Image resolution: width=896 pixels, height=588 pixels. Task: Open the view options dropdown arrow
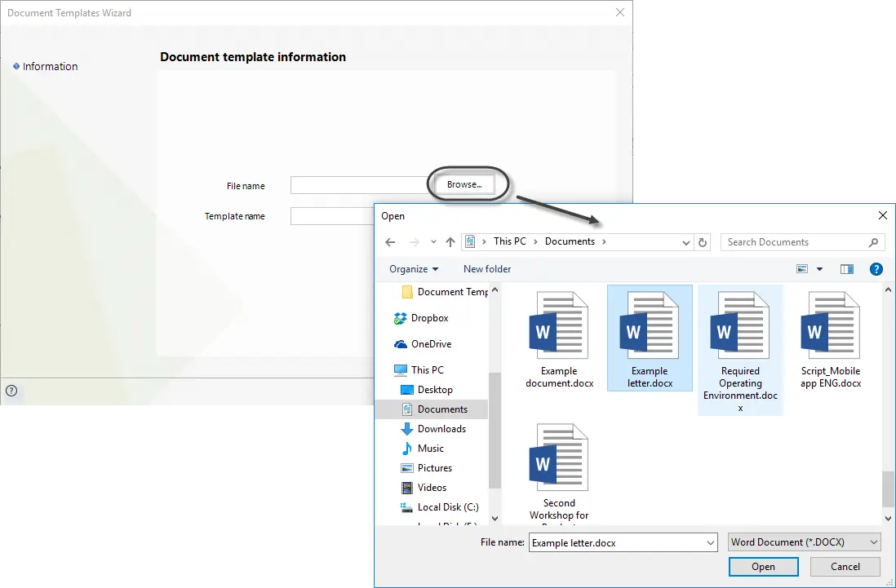pos(819,269)
